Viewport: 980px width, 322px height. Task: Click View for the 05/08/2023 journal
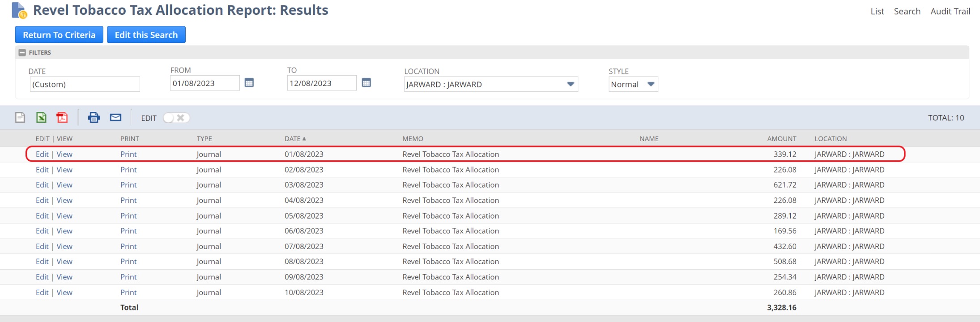point(64,216)
